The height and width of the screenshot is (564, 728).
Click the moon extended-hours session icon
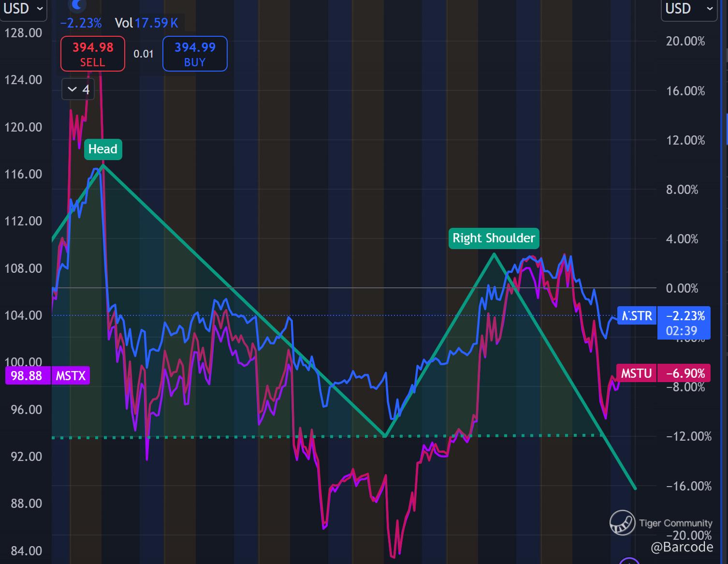click(76, 5)
